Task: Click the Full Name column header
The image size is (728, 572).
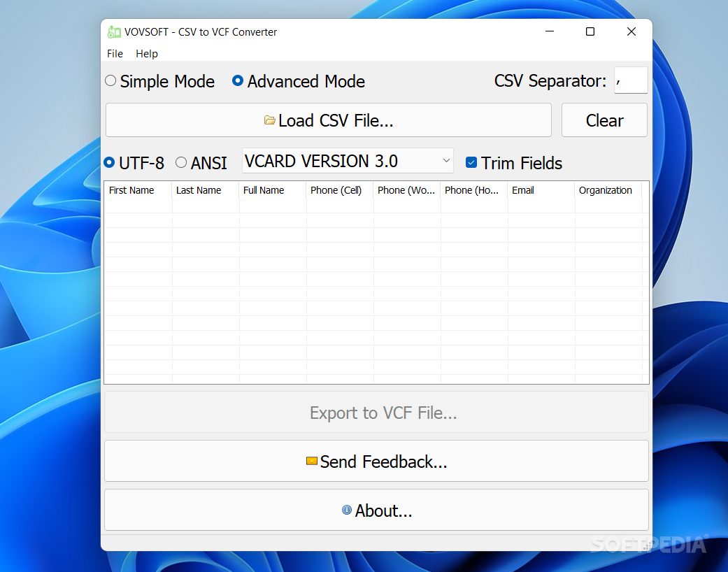Action: tap(273, 190)
